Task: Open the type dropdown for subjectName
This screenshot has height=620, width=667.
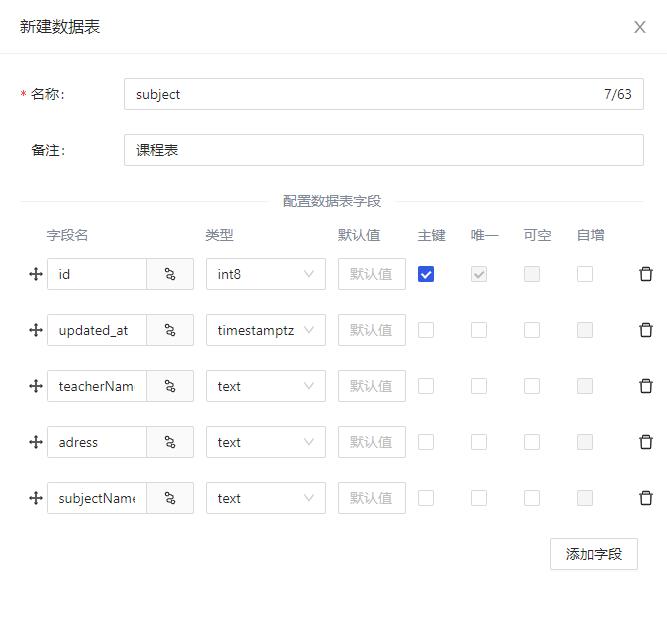Action: 266,498
